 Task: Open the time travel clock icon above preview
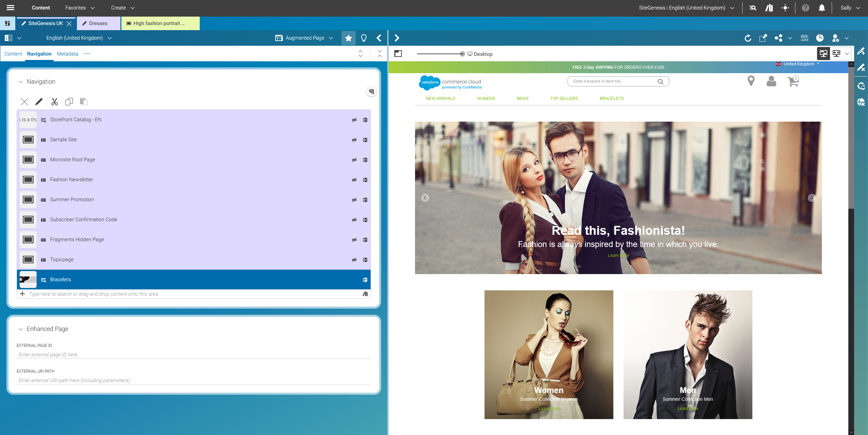pos(820,38)
